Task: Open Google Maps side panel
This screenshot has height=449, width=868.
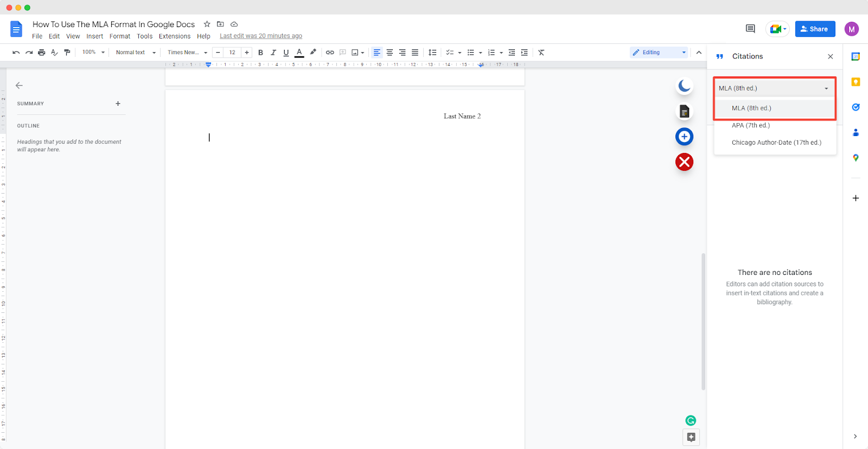Action: (856, 158)
